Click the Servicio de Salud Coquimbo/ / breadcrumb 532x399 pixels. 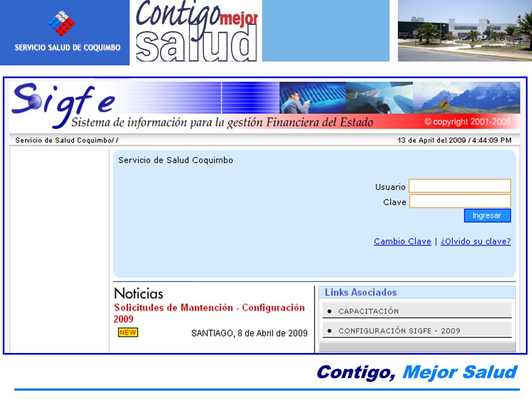67,140
